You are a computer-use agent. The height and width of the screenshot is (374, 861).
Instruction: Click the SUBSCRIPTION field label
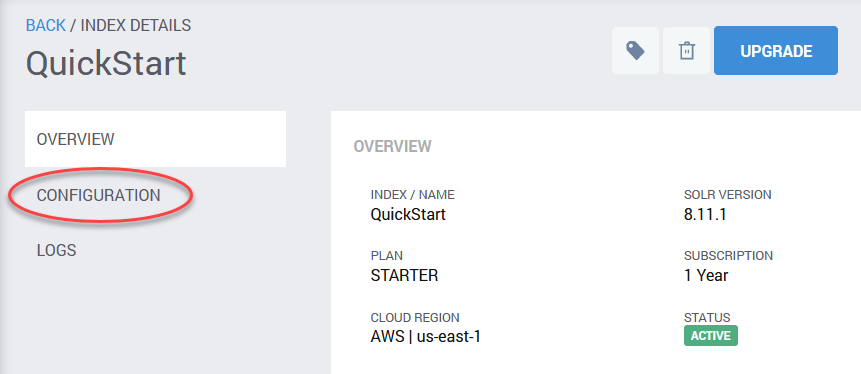point(728,256)
